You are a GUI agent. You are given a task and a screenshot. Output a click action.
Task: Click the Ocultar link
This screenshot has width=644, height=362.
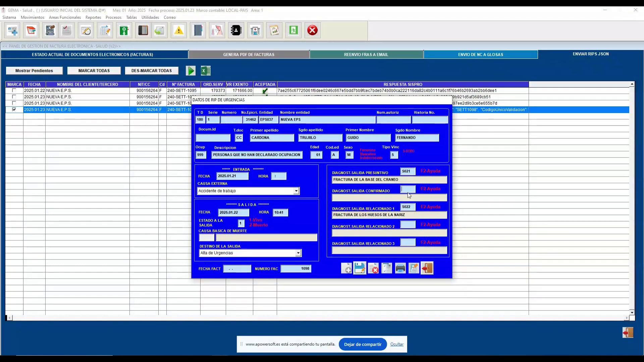point(397,344)
